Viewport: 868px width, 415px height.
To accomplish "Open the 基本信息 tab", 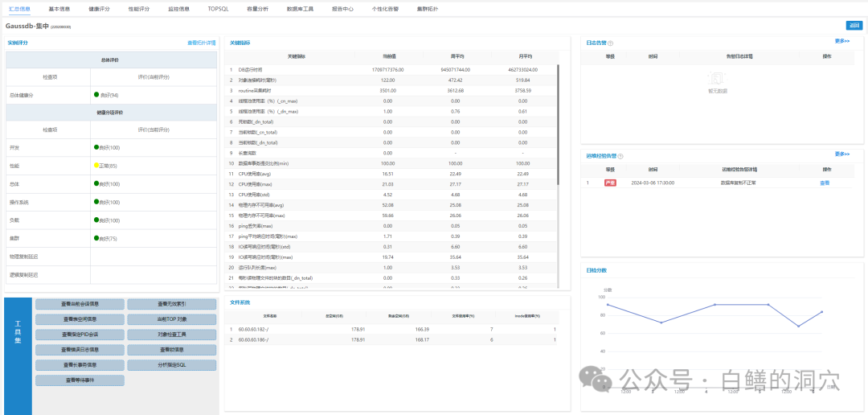I will click(59, 9).
